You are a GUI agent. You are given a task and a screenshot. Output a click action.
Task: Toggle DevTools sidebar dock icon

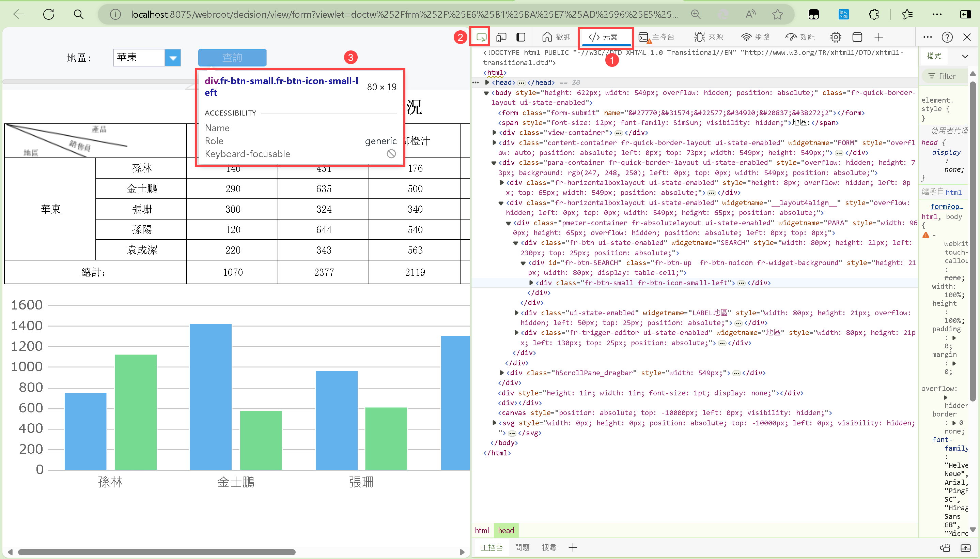(x=521, y=37)
